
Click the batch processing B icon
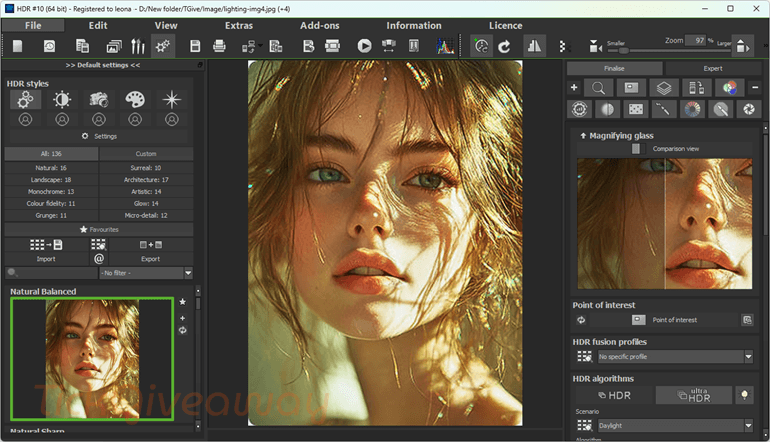point(308,46)
